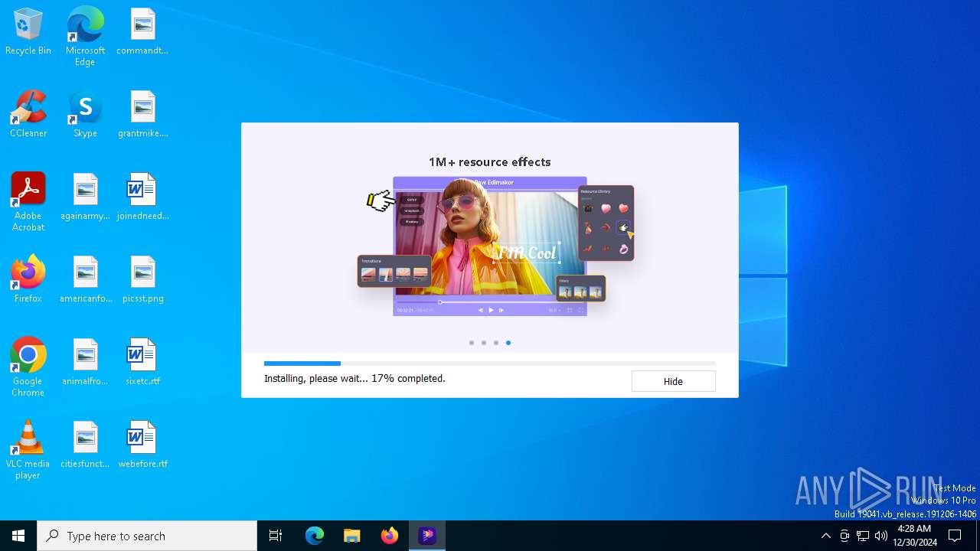Viewport: 980px width, 551px height.
Task: Open Firefox desktop shortcut
Action: click(x=28, y=280)
